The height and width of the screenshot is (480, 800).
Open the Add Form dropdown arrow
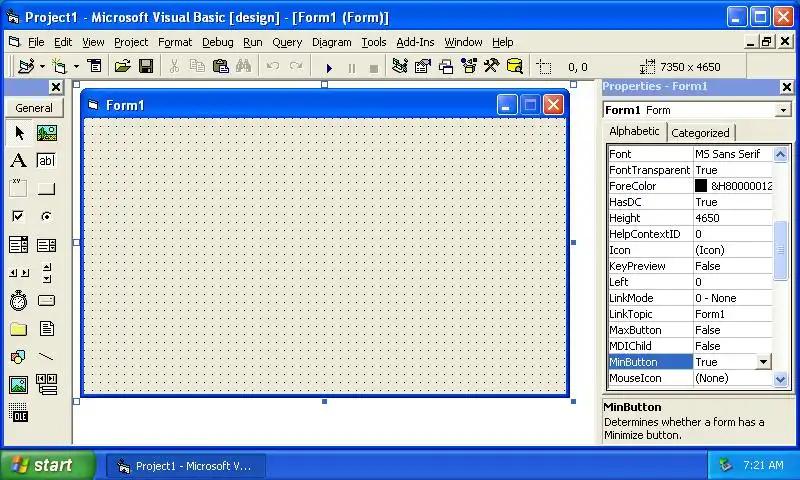(76, 66)
